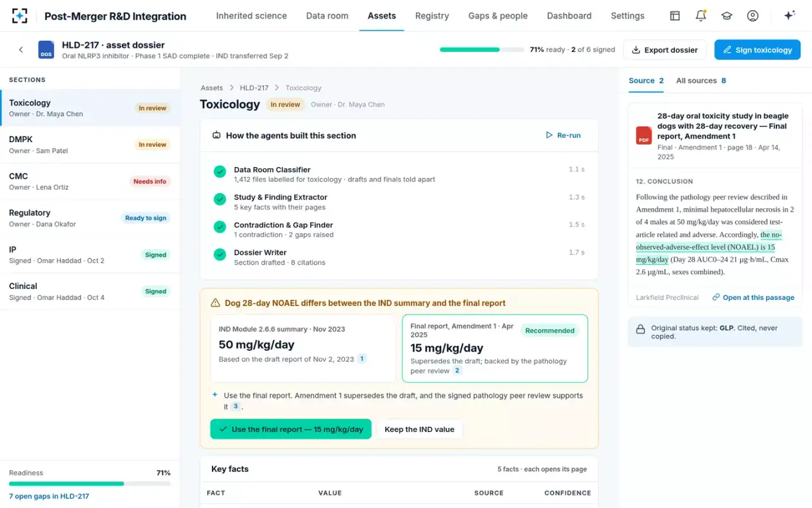This screenshot has width=812, height=508.
Task: Select the CMC section
Action: tap(90, 181)
